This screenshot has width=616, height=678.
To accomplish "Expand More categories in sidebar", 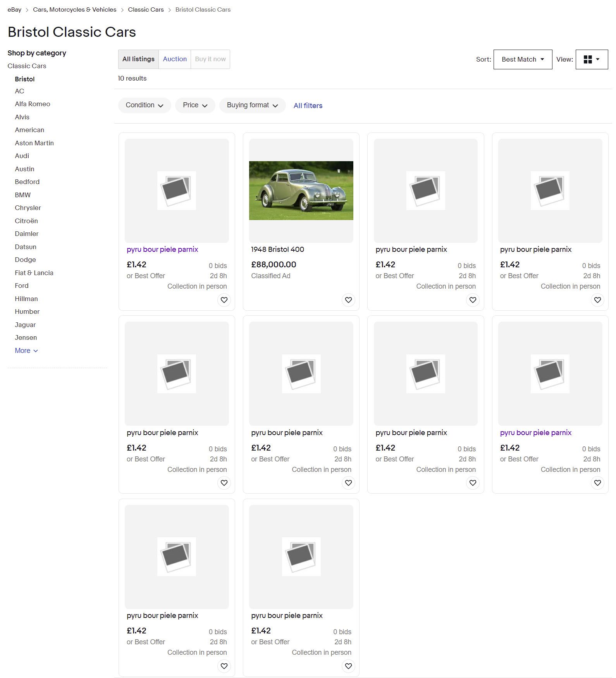I will tap(26, 351).
